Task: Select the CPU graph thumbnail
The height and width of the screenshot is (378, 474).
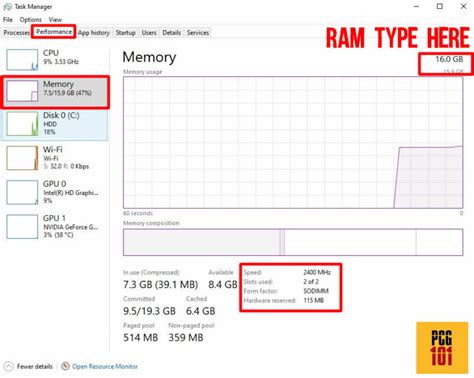Action: click(x=22, y=60)
